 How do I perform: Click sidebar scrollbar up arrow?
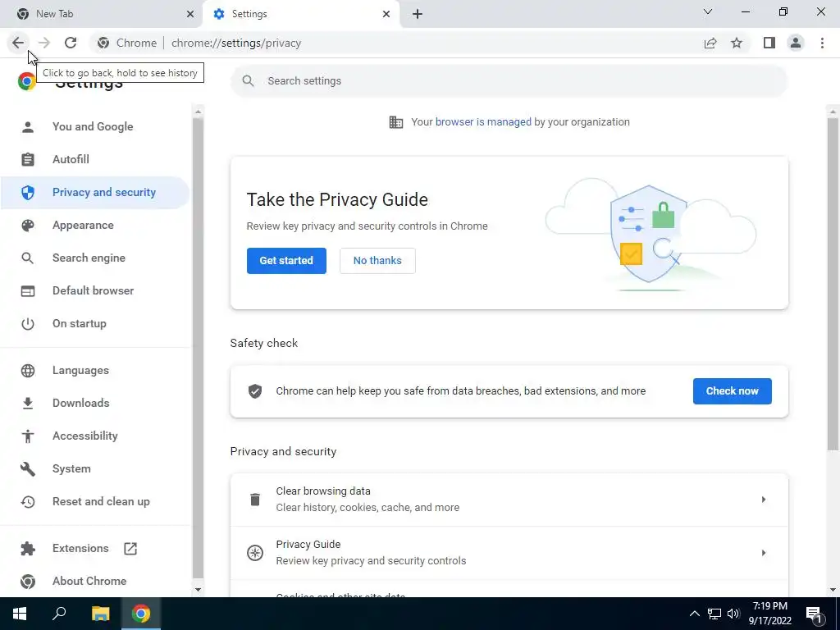[x=199, y=112]
